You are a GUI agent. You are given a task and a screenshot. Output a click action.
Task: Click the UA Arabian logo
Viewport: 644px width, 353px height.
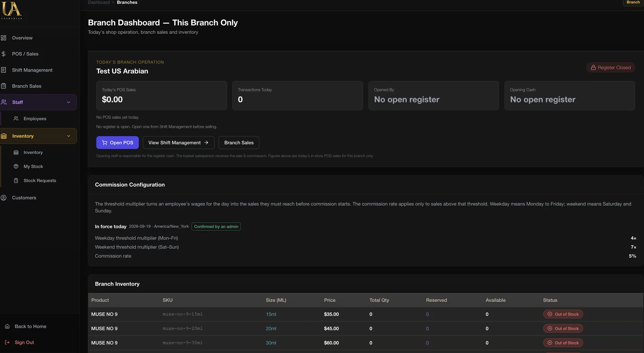coord(12,10)
